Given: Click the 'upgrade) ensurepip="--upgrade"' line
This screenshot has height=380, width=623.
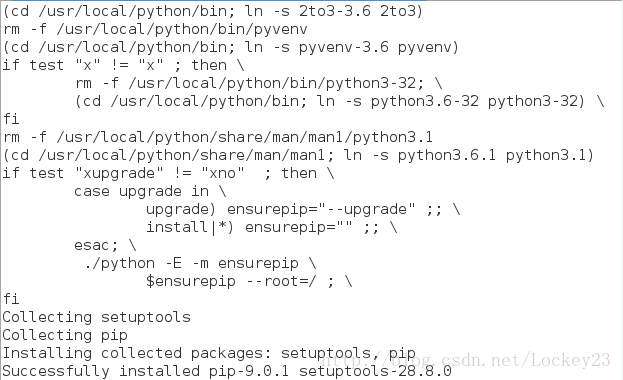Looking at the screenshot, I should (x=303, y=209).
